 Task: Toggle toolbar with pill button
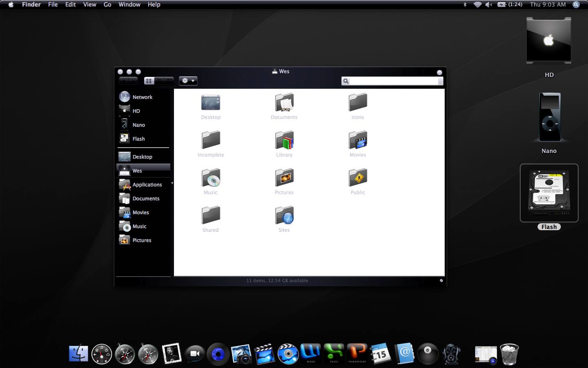[x=439, y=72]
